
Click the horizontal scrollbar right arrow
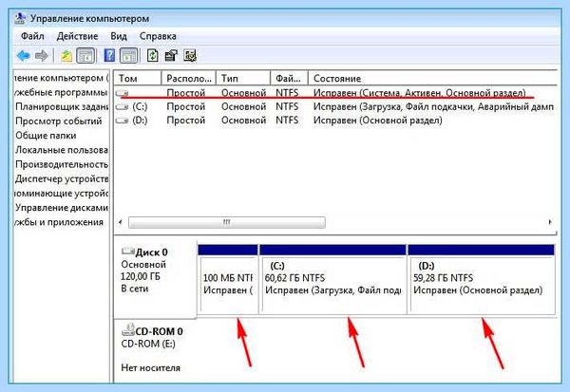click(x=550, y=222)
